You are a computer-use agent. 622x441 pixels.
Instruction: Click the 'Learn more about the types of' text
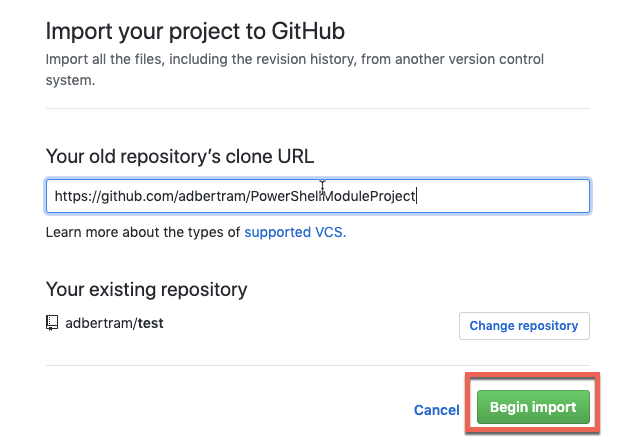click(143, 232)
